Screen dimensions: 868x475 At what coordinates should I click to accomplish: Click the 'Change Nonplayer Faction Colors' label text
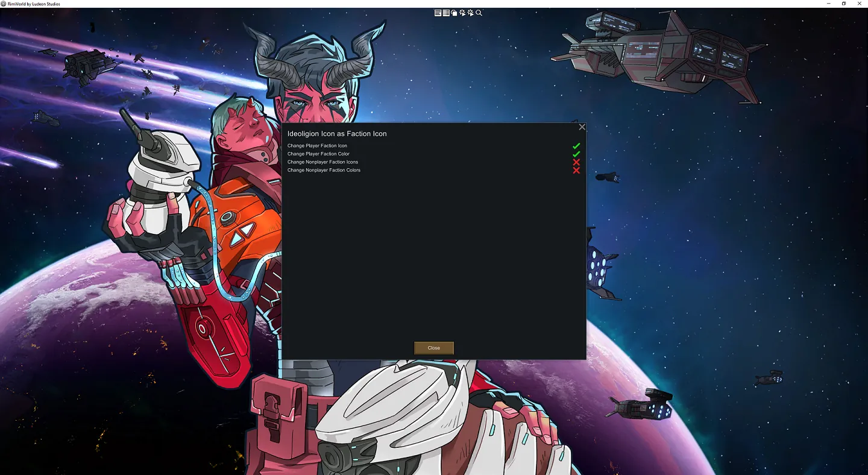[324, 170]
